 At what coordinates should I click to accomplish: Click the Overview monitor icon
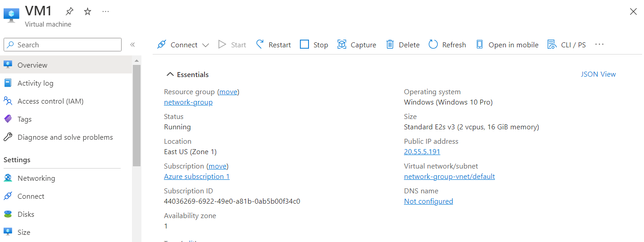pyautogui.click(x=8, y=64)
